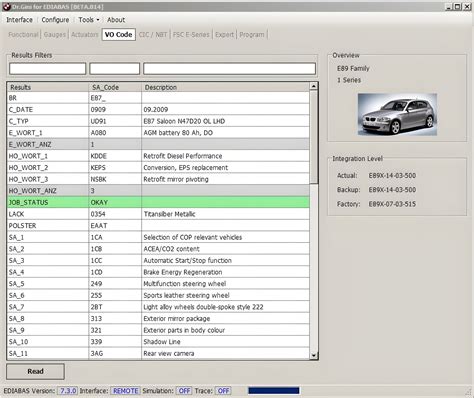Click the vertical scrollbar thumb
The height and width of the screenshot is (398, 474).
(314, 137)
